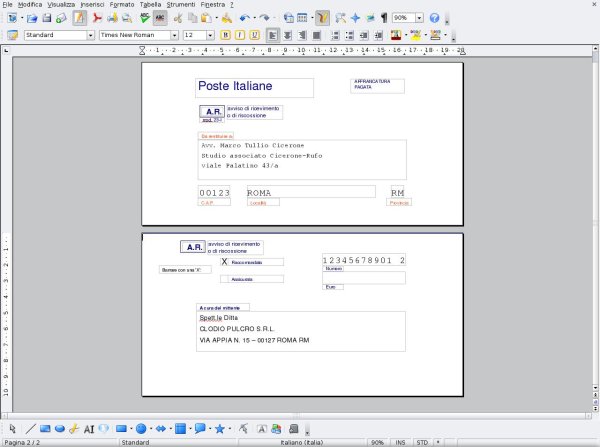Click the vertical scrollbar down arrow
This screenshot has width=600, height=447.
(595, 388)
